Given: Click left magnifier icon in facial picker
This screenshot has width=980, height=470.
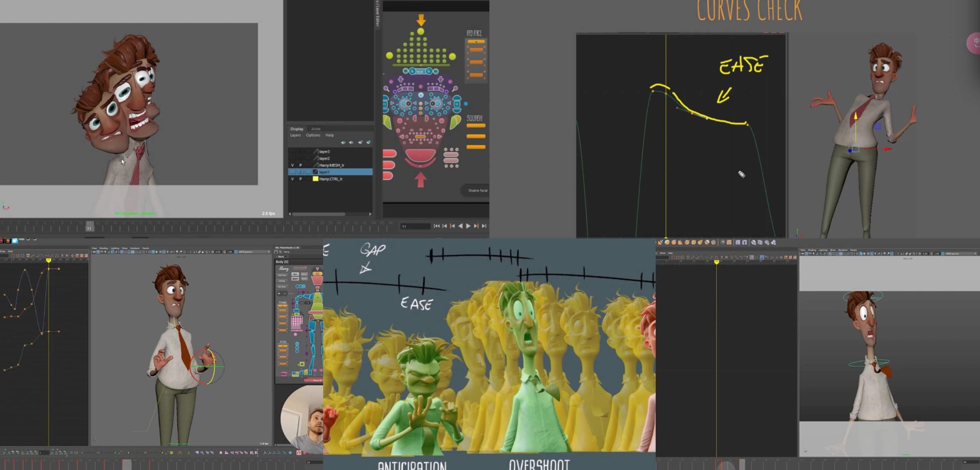Looking at the screenshot, I should tap(386, 89).
